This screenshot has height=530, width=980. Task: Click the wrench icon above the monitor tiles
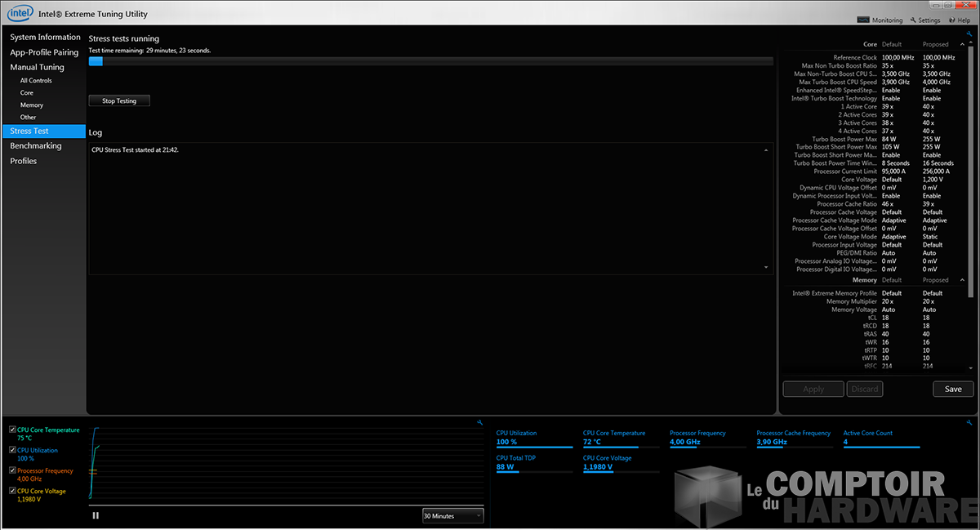[x=969, y=422]
